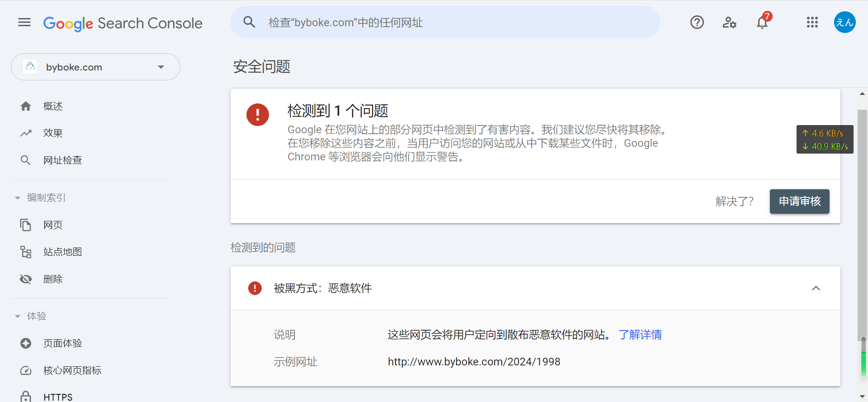
Task: Click the Google Search Console logo
Action: pos(123,23)
